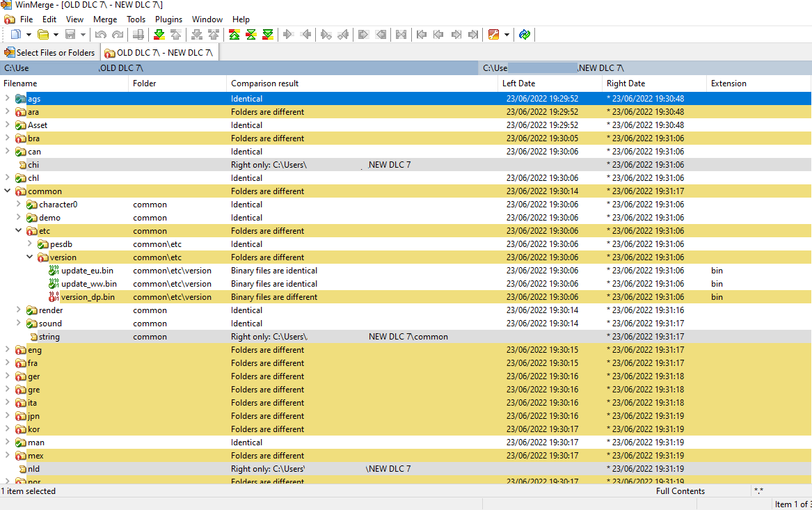
Task: Sort by the Folder column header
Action: tap(177, 83)
